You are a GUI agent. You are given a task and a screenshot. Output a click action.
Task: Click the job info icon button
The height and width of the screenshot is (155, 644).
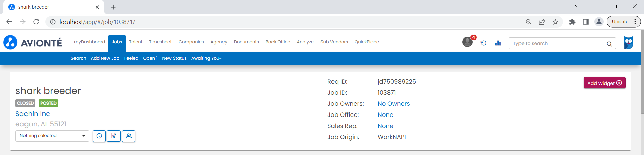click(99, 136)
